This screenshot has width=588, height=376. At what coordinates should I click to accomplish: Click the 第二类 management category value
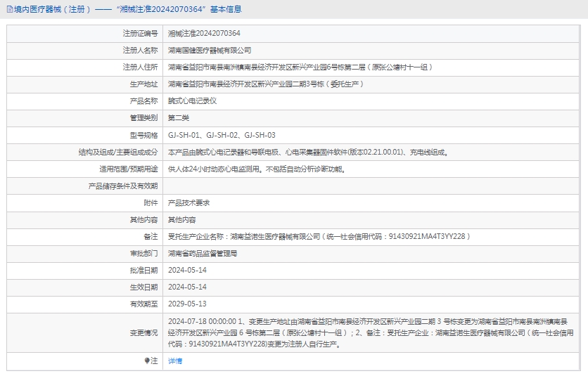click(x=179, y=118)
